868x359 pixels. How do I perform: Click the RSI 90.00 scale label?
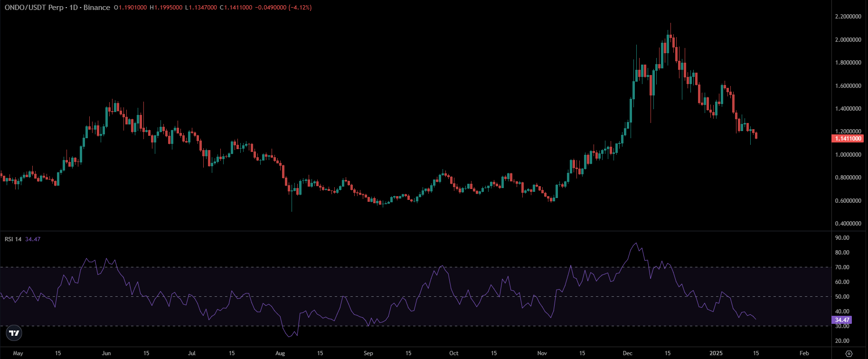[x=842, y=238]
